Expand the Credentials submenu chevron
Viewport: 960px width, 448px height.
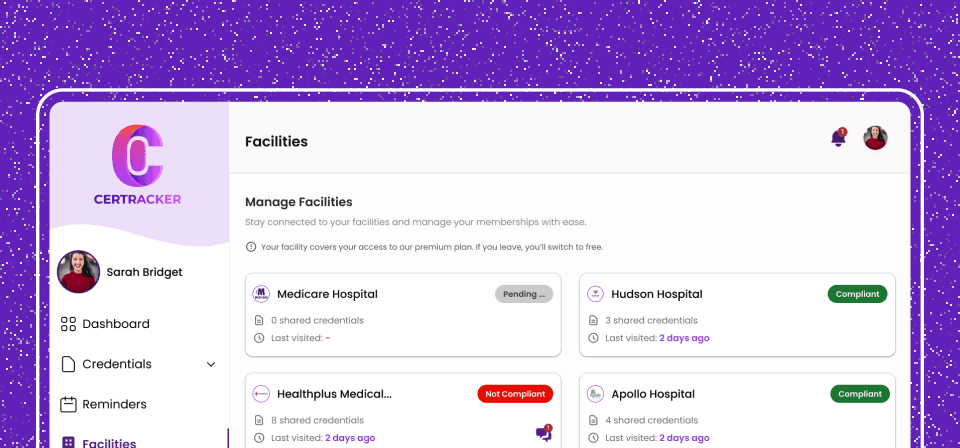[211, 364]
